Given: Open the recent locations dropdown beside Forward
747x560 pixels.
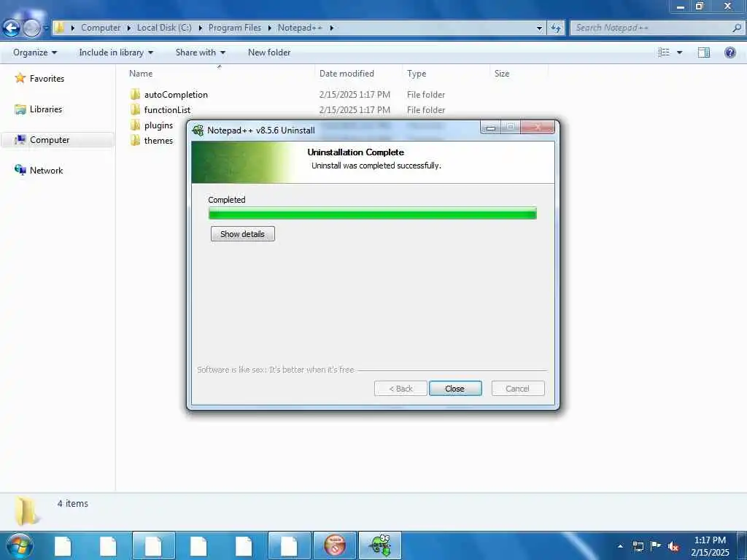Looking at the screenshot, I should [x=46, y=28].
